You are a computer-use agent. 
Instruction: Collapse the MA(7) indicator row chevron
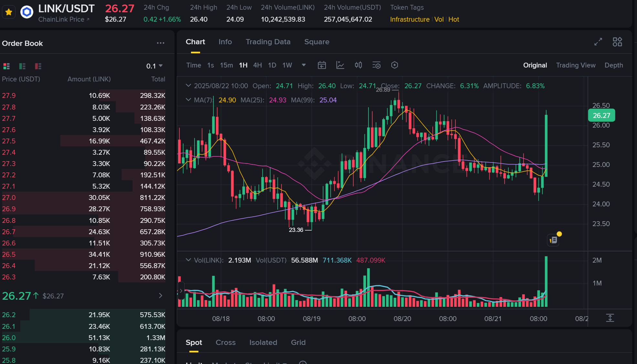[188, 100]
